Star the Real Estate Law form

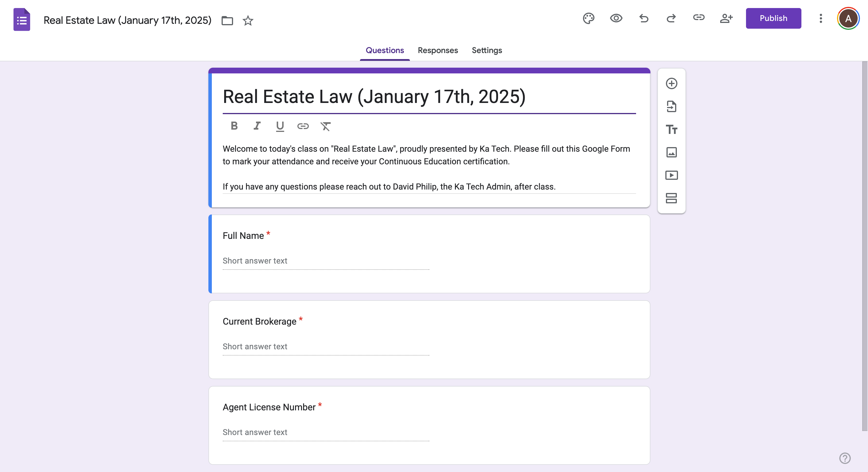coord(248,21)
